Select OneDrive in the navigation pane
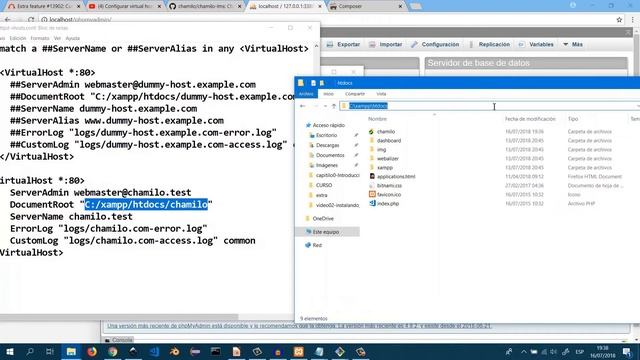The width and height of the screenshot is (640, 360). [x=322, y=218]
